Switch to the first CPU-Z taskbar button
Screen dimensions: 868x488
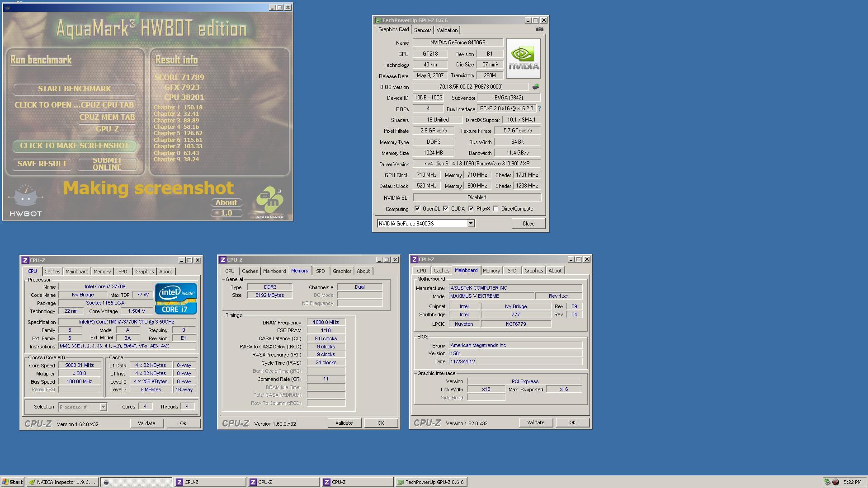(210, 482)
